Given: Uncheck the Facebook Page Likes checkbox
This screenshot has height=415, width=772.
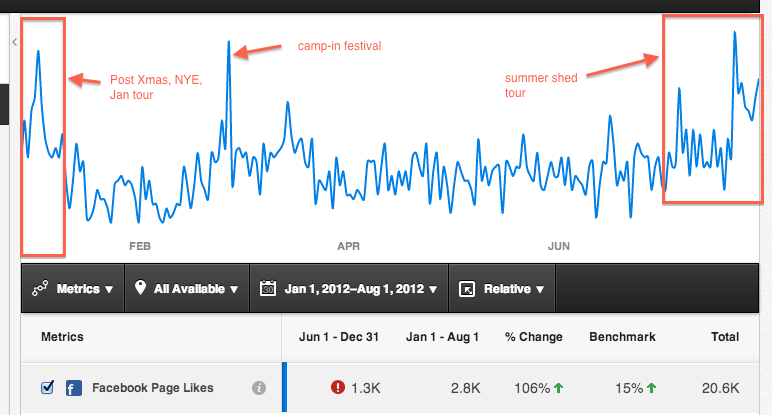Looking at the screenshot, I should point(47,388).
